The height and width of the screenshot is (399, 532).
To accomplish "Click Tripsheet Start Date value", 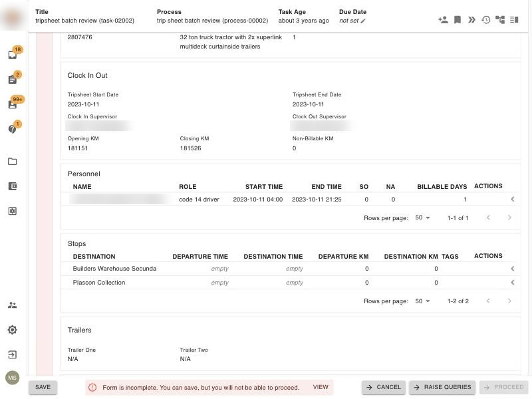I will (x=84, y=104).
